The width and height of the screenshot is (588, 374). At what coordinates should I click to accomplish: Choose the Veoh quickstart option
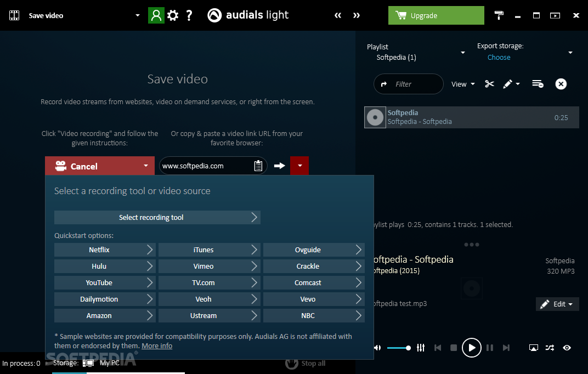(209, 299)
